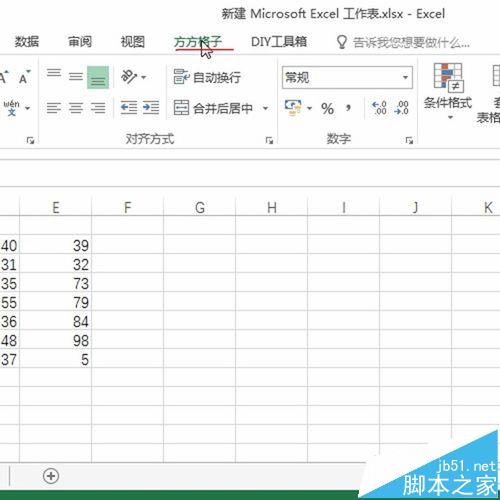This screenshot has height=500, width=500.
Task: Click the 告诉我您想要做什么 search box
Action: pos(403,42)
